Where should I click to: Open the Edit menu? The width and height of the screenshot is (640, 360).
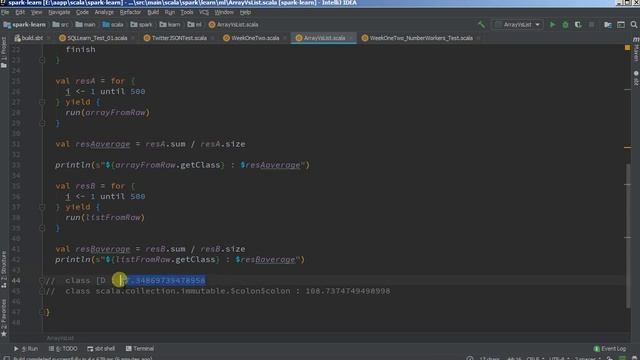[x=20, y=13]
